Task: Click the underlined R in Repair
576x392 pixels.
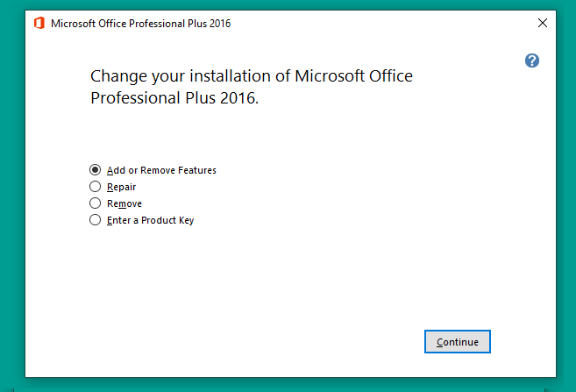Action: click(x=110, y=187)
